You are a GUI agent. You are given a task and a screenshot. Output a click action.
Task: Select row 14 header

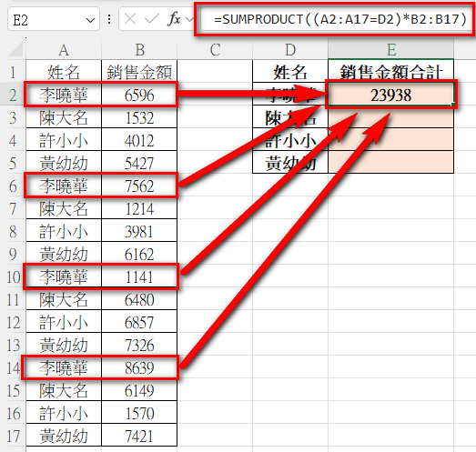coord(13,367)
